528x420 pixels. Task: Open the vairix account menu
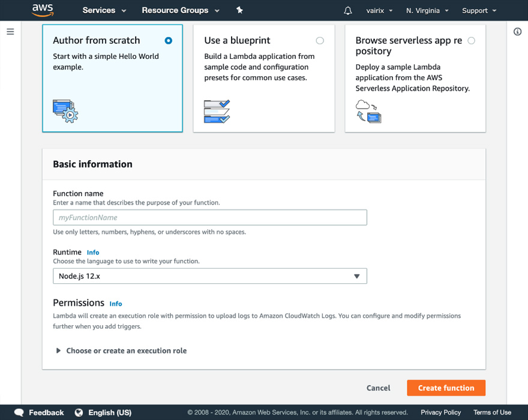379,11
